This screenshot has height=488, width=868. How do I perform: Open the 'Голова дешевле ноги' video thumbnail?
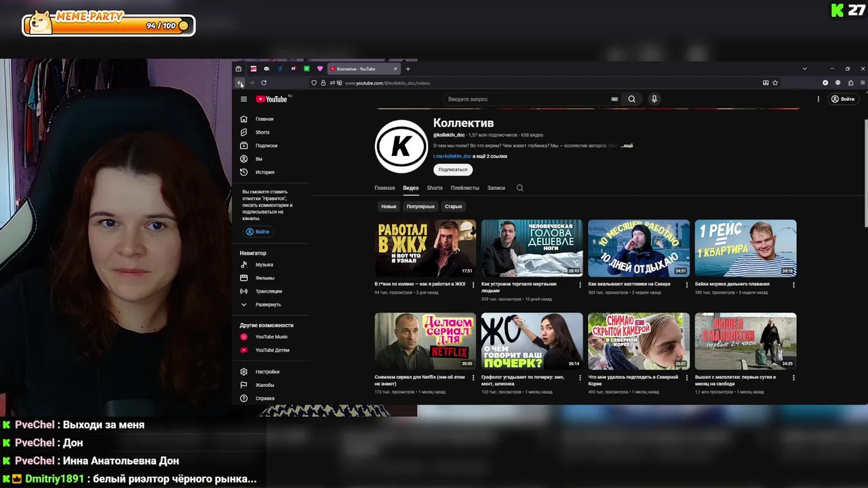532,248
